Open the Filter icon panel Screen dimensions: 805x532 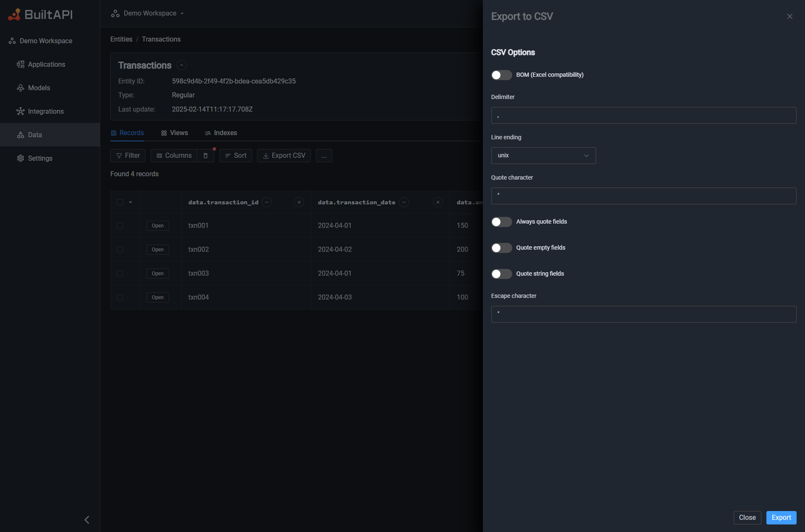[x=120, y=156]
